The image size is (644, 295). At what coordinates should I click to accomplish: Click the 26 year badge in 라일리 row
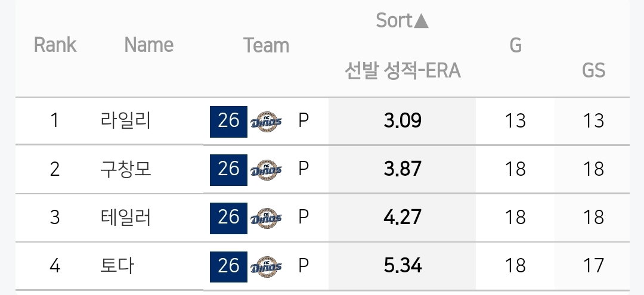pos(228,122)
